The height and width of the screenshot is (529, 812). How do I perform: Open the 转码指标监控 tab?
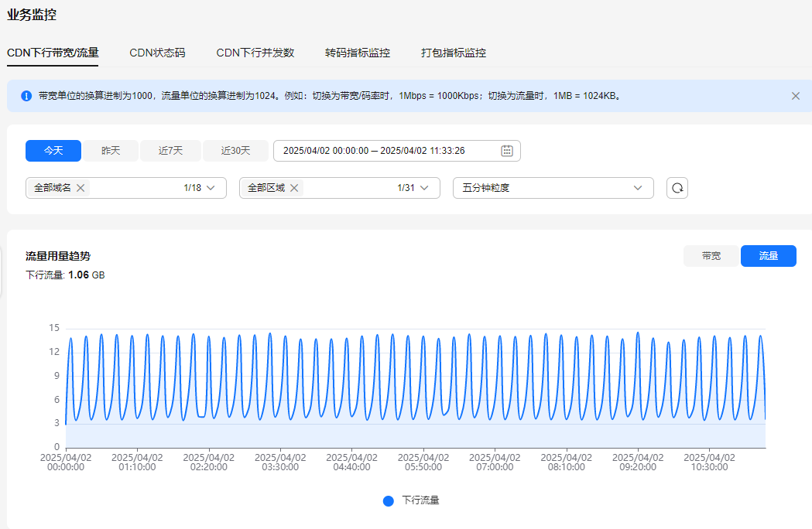tap(358, 53)
